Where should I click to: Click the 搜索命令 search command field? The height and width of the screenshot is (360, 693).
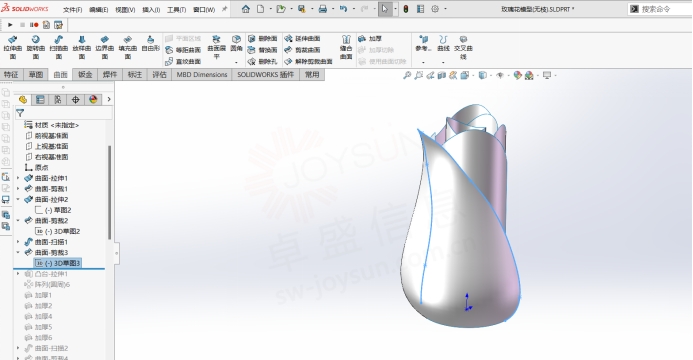[x=660, y=9]
